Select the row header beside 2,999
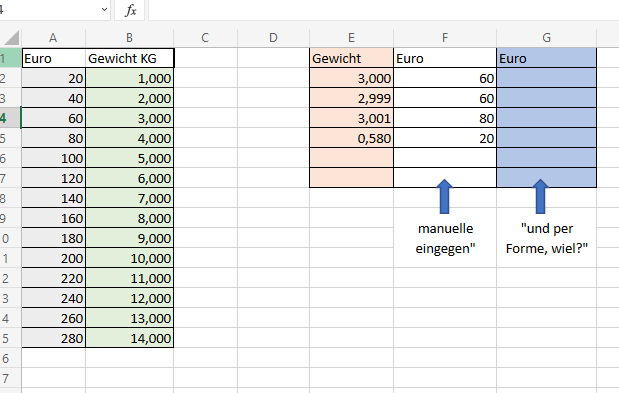 click(10, 98)
